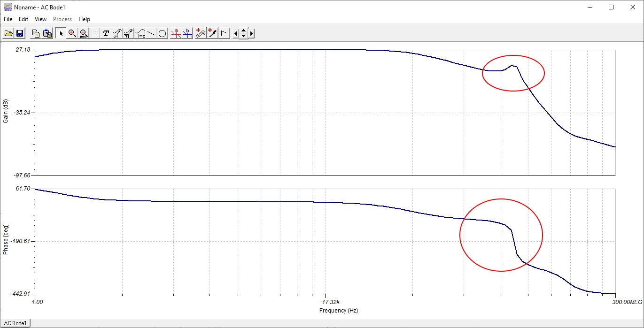The image size is (644, 328).
Task: Select the arrow pointer tool
Action: click(x=61, y=33)
